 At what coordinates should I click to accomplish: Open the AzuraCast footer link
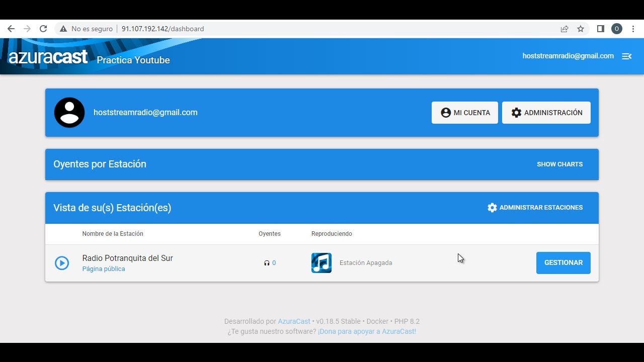coord(294,321)
